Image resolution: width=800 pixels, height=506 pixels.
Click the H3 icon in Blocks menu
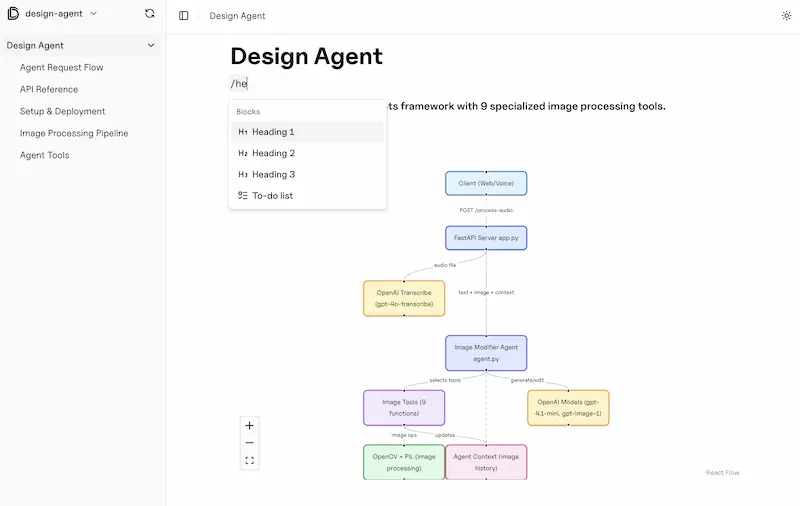[243, 174]
